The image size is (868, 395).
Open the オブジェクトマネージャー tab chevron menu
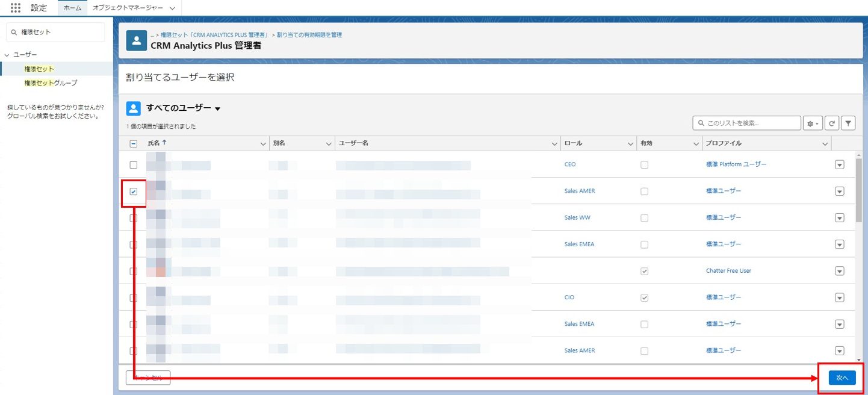click(x=172, y=8)
